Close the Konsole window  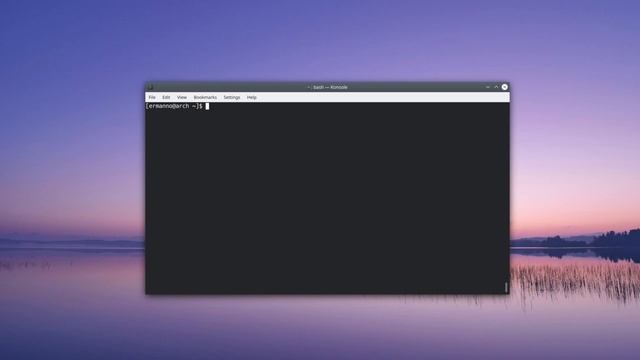[504, 87]
